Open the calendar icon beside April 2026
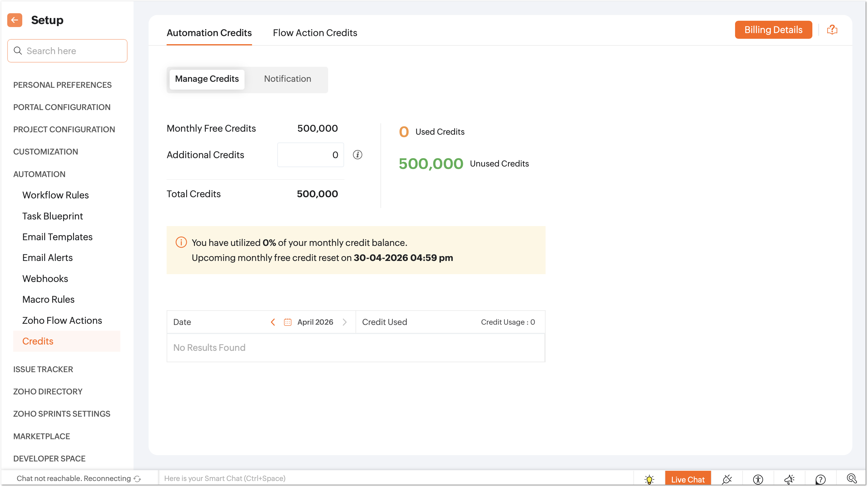The height and width of the screenshot is (487, 868). point(288,322)
